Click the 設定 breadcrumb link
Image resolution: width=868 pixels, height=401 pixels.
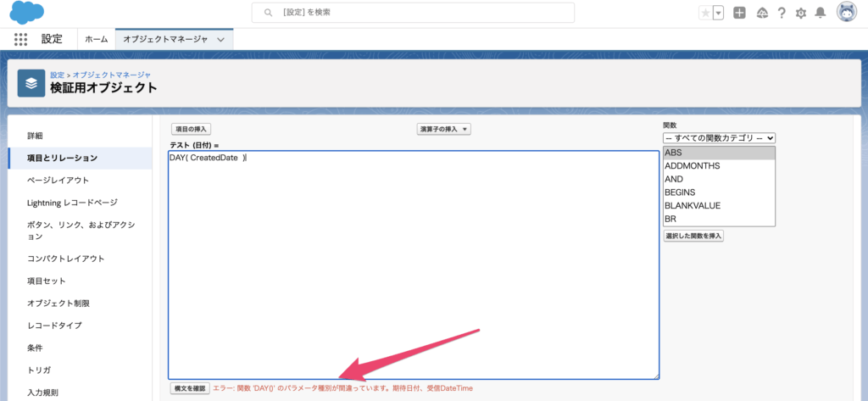(57, 75)
